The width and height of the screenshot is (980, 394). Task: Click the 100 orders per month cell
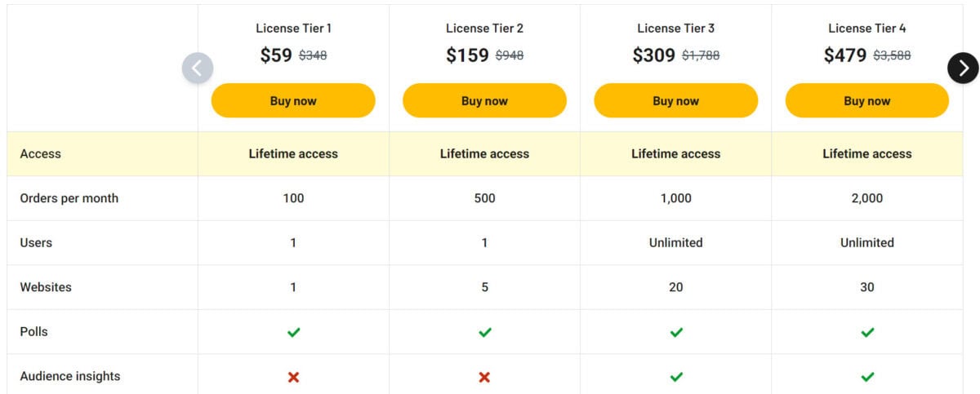(293, 198)
